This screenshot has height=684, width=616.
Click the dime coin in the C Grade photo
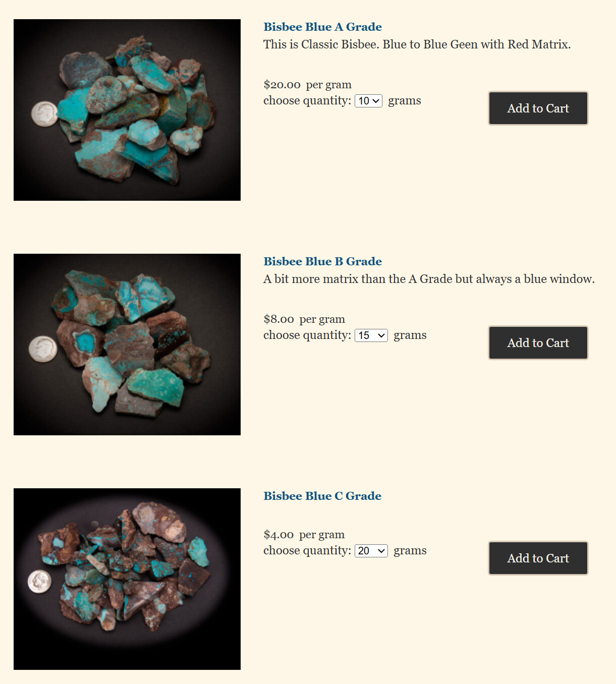coord(39,582)
